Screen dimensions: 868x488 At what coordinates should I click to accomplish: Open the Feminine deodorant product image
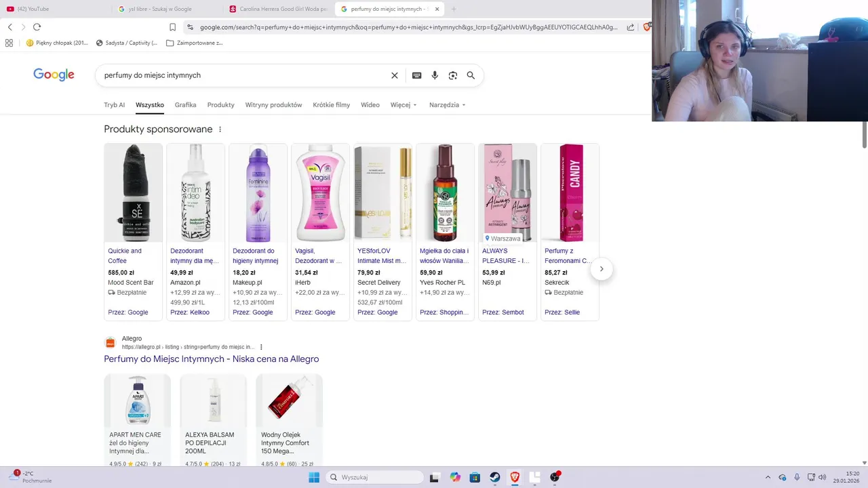(x=258, y=193)
